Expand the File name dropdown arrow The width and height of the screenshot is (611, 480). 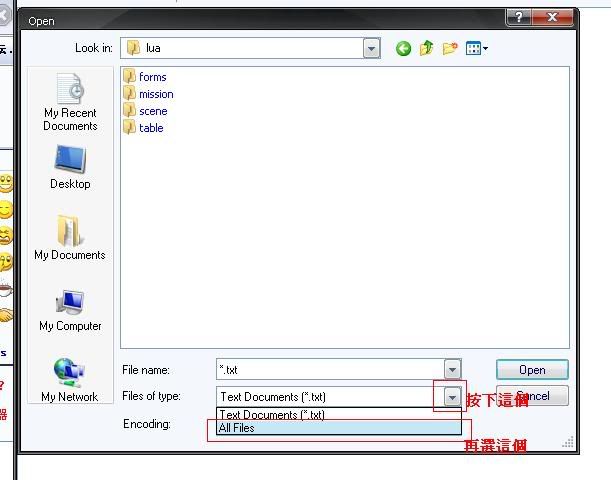452,369
